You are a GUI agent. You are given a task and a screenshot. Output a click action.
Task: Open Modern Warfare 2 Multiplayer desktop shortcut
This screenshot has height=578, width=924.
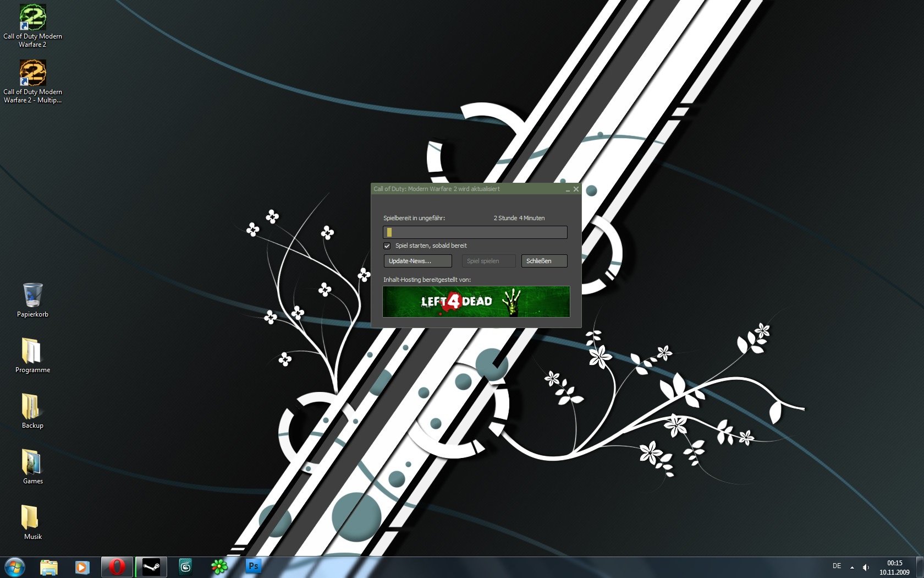(32, 81)
